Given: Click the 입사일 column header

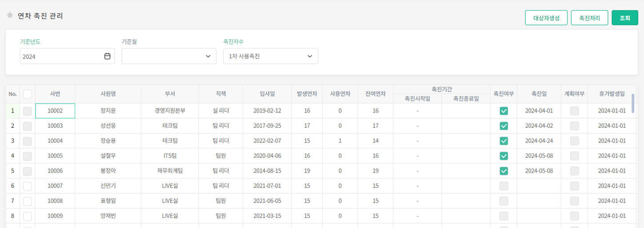Looking at the screenshot, I should point(267,94).
